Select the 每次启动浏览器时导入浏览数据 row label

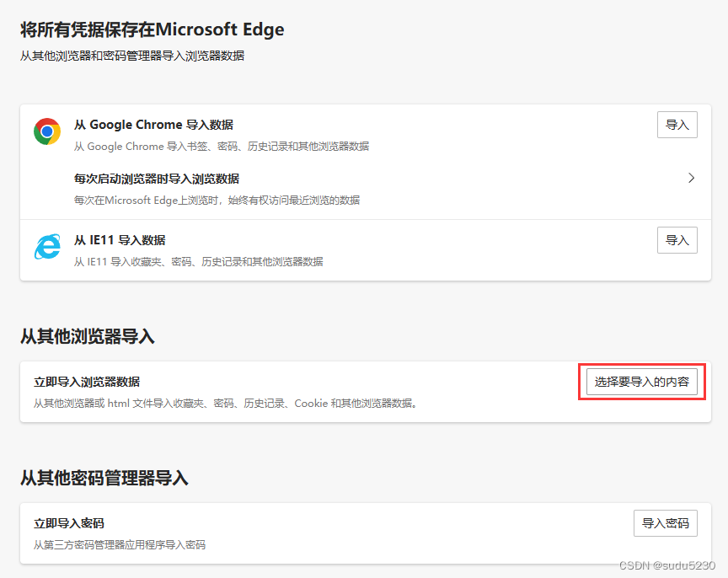pos(157,179)
